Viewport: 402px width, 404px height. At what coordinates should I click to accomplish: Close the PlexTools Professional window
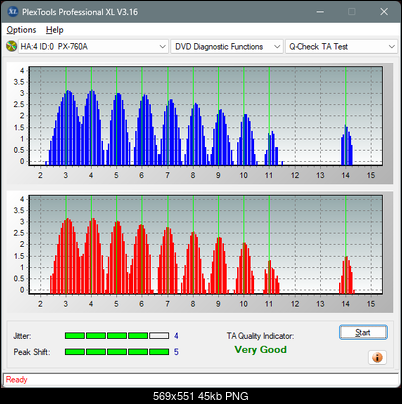[384, 12]
